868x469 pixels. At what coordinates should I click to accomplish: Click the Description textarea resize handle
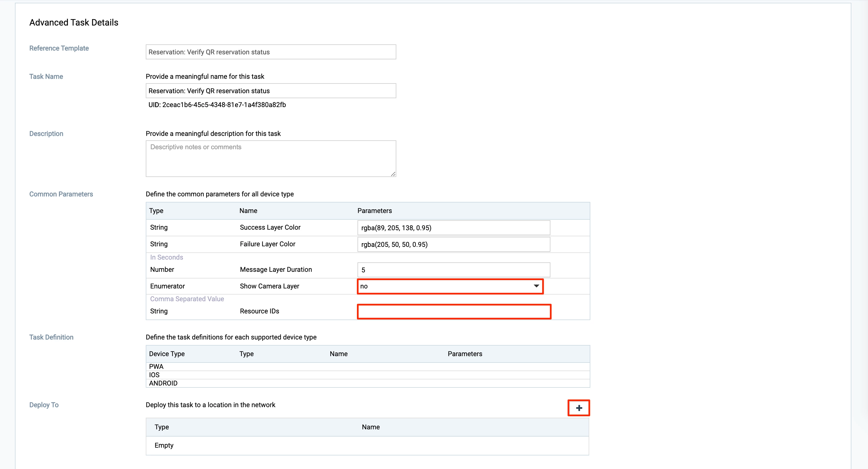(x=393, y=174)
